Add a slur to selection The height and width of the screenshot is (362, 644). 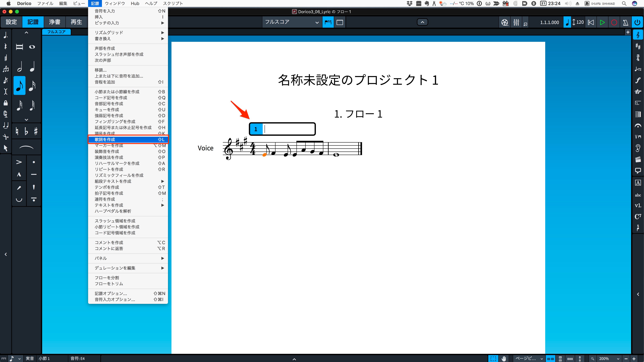[26, 148]
